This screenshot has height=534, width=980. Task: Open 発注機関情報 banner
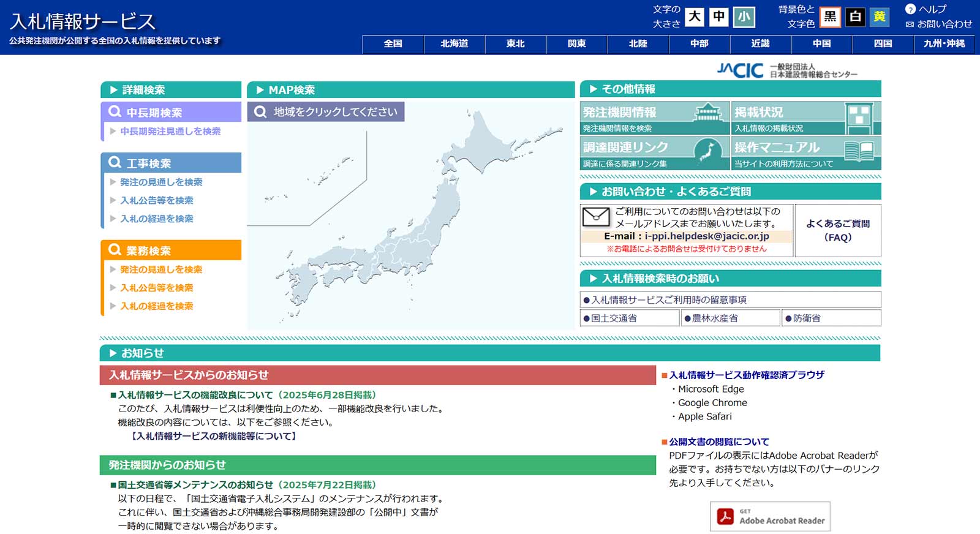click(x=655, y=118)
